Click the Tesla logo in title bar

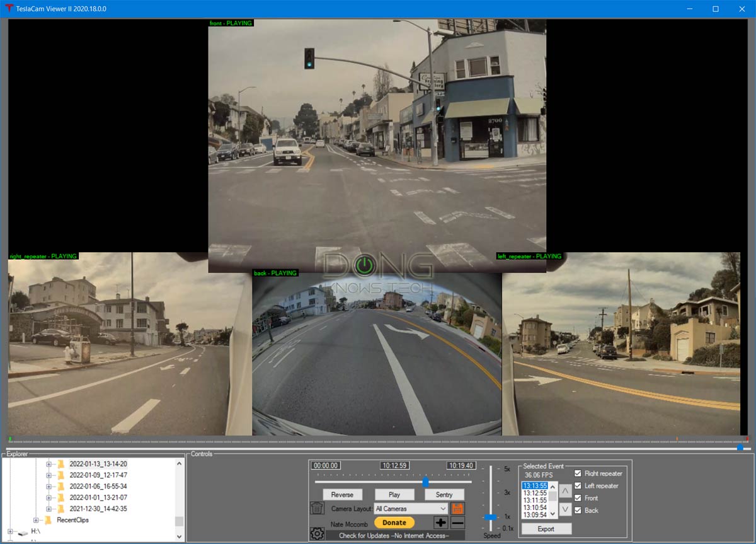point(8,9)
